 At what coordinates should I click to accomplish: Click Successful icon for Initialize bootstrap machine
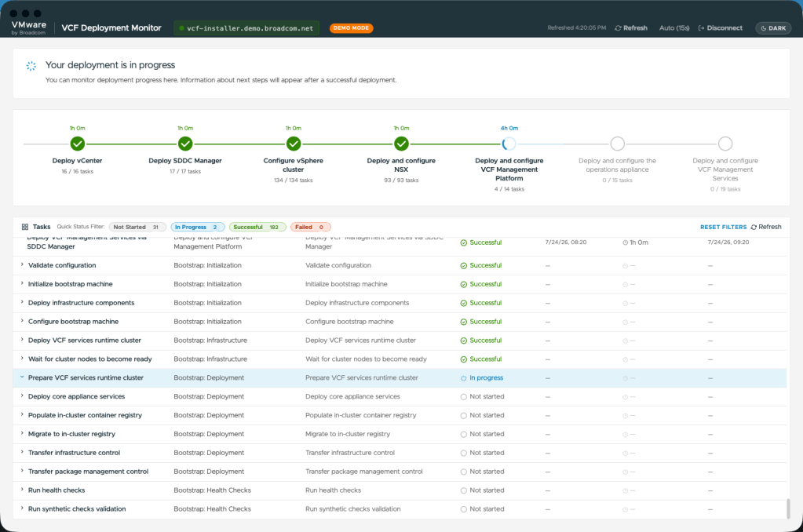(463, 284)
